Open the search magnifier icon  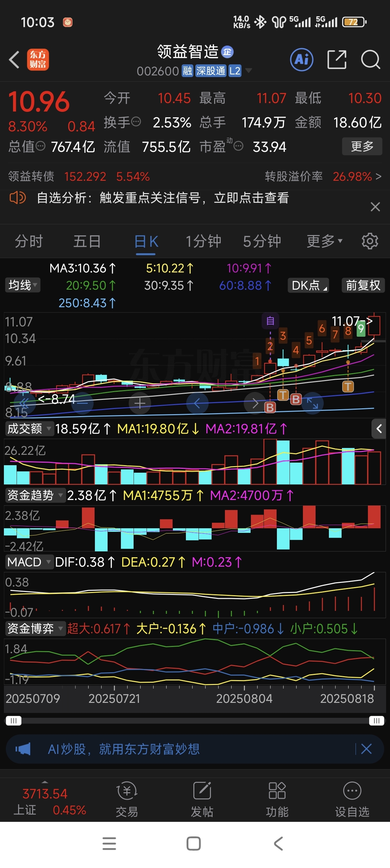[x=370, y=59]
